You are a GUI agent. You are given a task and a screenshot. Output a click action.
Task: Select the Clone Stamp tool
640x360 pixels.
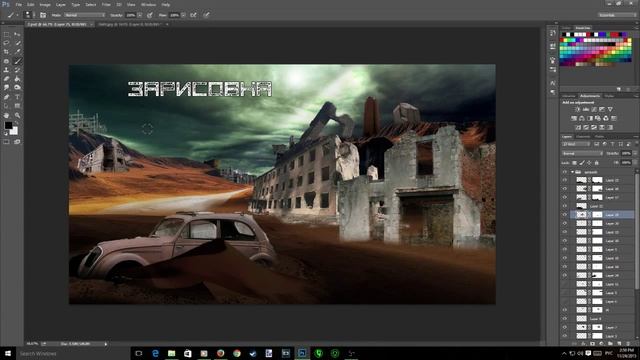7,70
